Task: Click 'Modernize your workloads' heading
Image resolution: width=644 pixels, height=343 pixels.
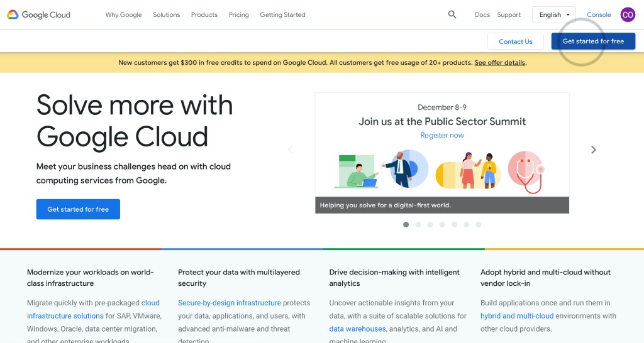Action: click(91, 278)
